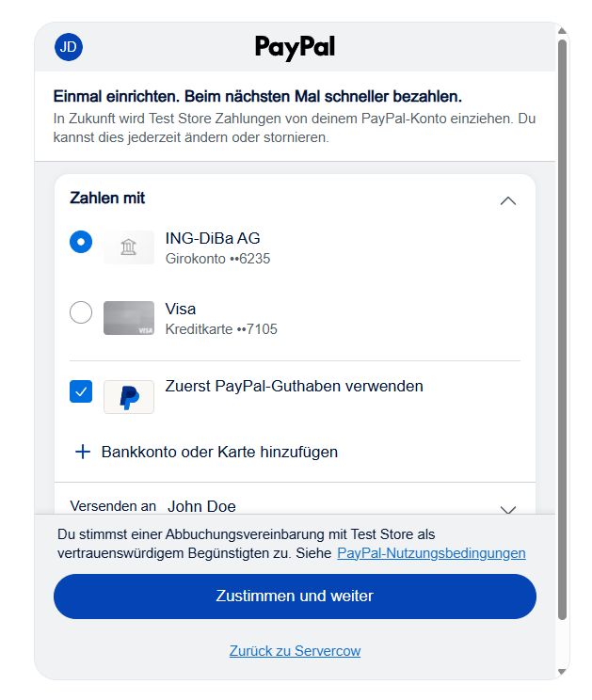Click the scrollbar down arrow

coord(562,671)
